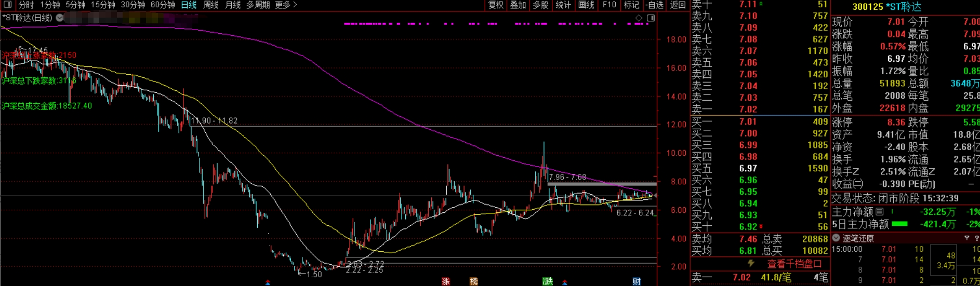Click the red 涨 marker at chart bottom
The height and width of the screenshot is (286, 980).
coord(446,281)
